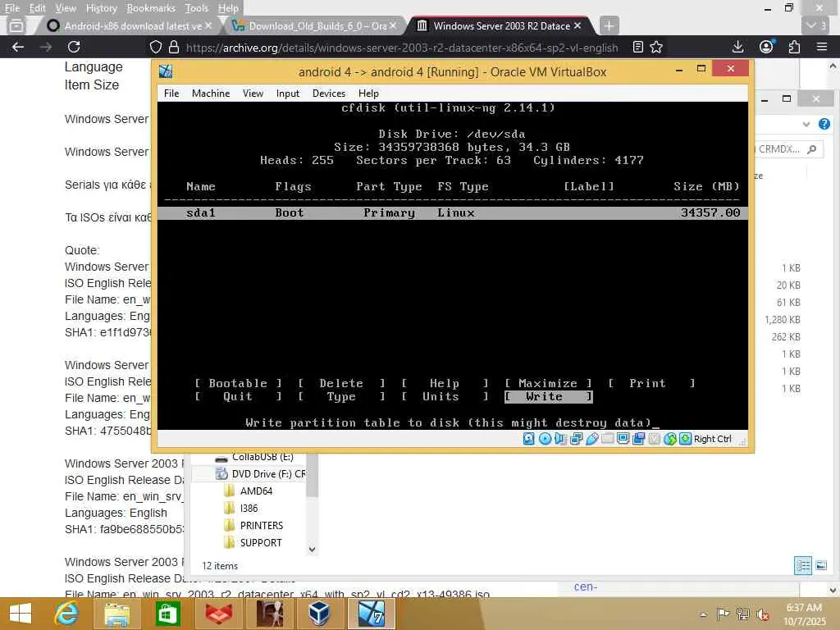Open VirtualBox Machine menu
The width and height of the screenshot is (840, 630).
click(x=211, y=94)
